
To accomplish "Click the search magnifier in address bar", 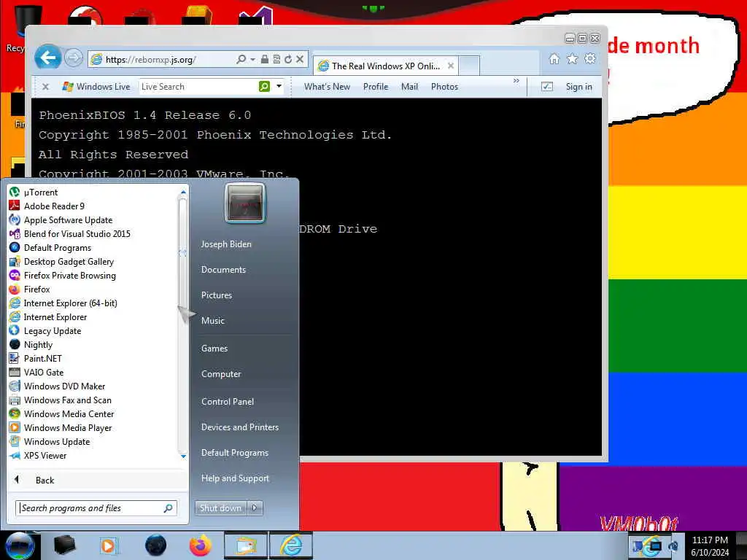I will [241, 59].
